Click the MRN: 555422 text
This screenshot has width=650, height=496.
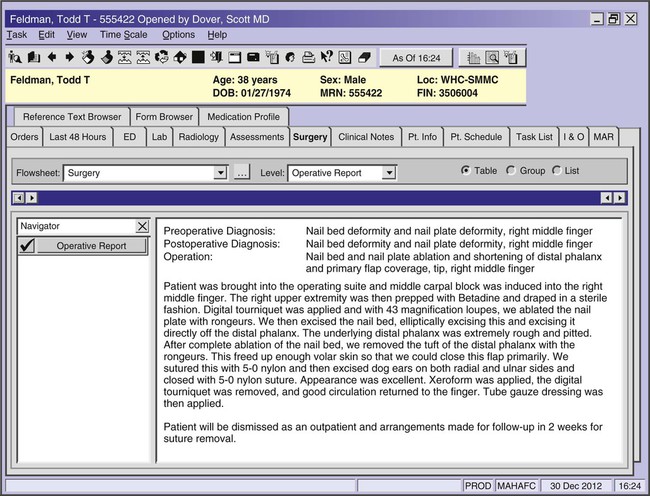click(x=351, y=93)
